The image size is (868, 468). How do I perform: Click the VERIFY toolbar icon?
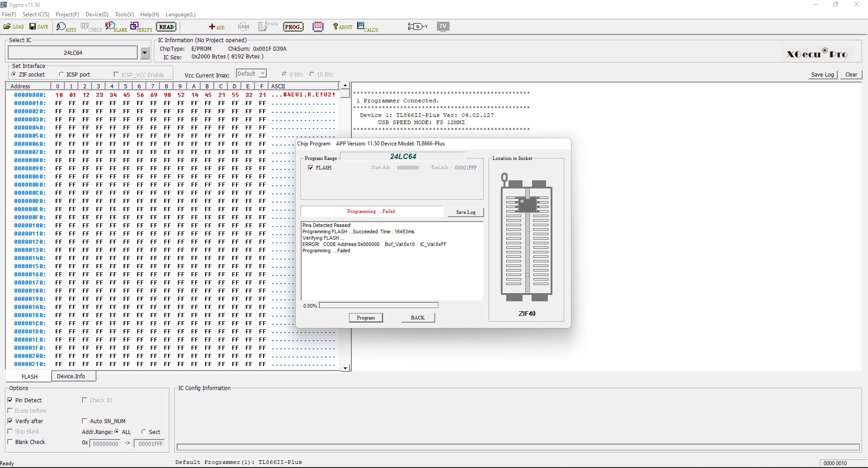click(x=141, y=27)
